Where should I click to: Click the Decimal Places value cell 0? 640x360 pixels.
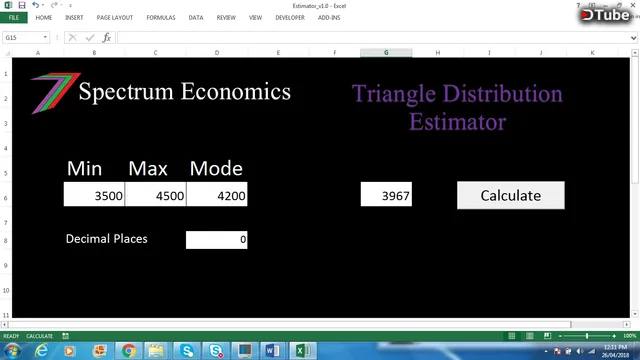217,240
